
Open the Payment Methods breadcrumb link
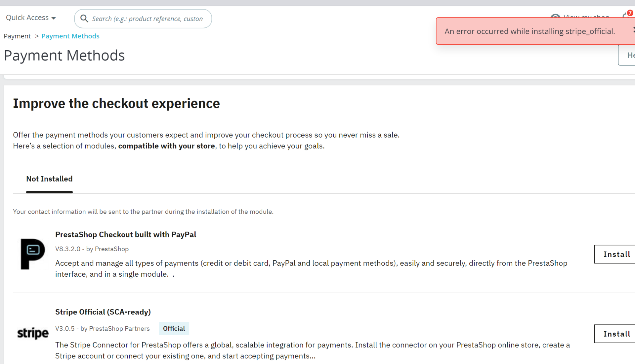70,36
